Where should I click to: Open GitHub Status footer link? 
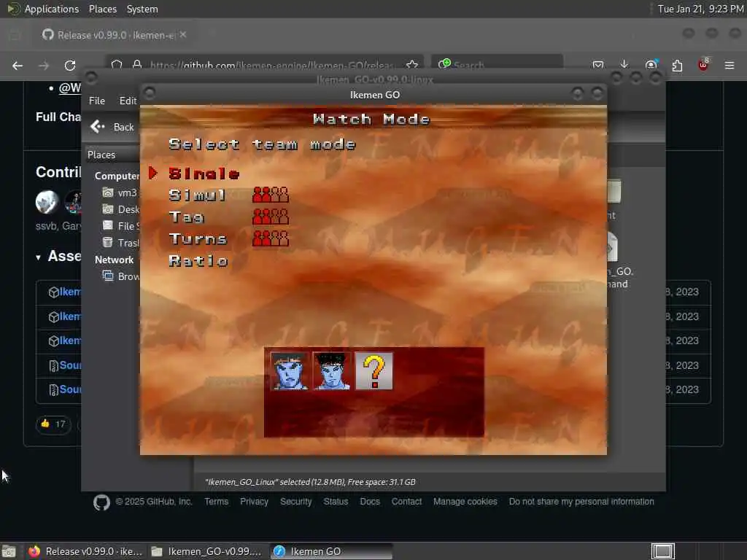click(x=336, y=502)
